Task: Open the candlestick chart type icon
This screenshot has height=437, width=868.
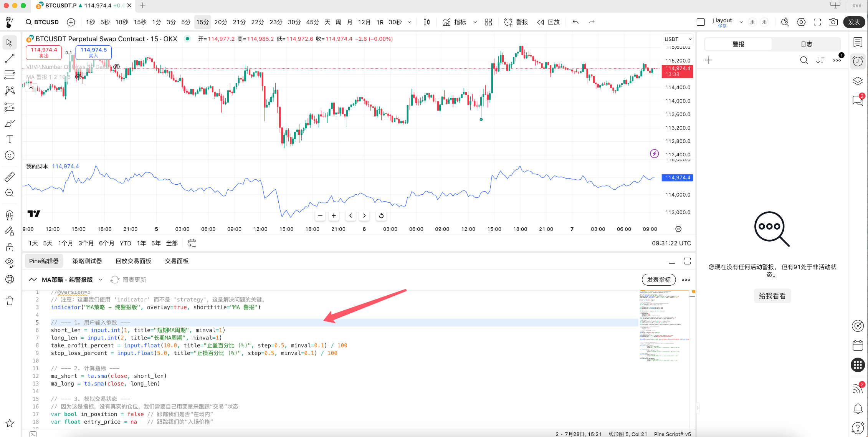Action: pos(427,22)
